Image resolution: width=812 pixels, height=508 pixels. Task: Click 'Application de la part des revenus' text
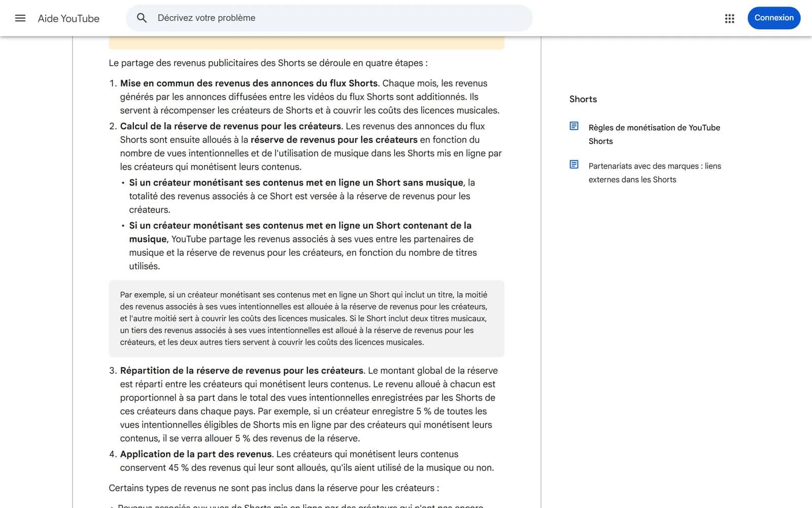point(196,454)
